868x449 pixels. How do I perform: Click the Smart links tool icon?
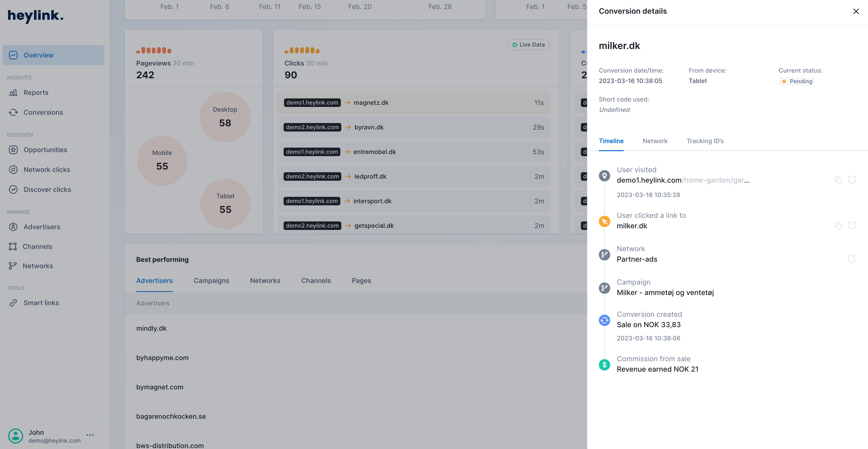point(13,302)
